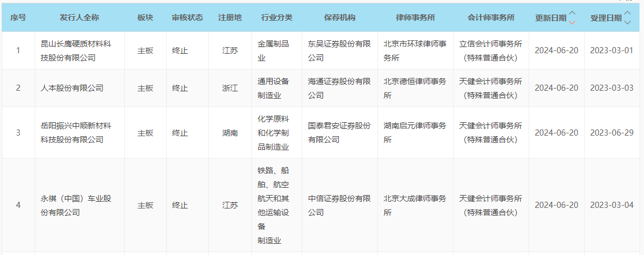This screenshot has width=644, height=255.
Task: Click the 更新日期 header label
Action: click(x=551, y=18)
